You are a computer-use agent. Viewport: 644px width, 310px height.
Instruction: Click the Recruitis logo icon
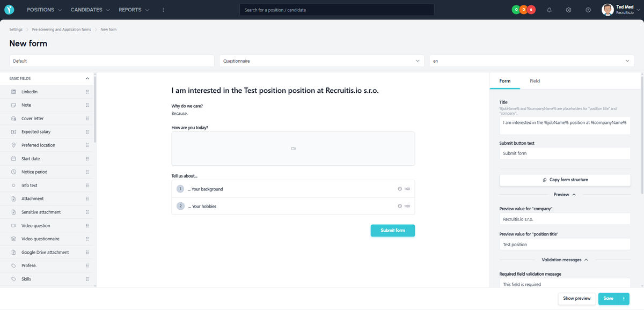(x=9, y=10)
